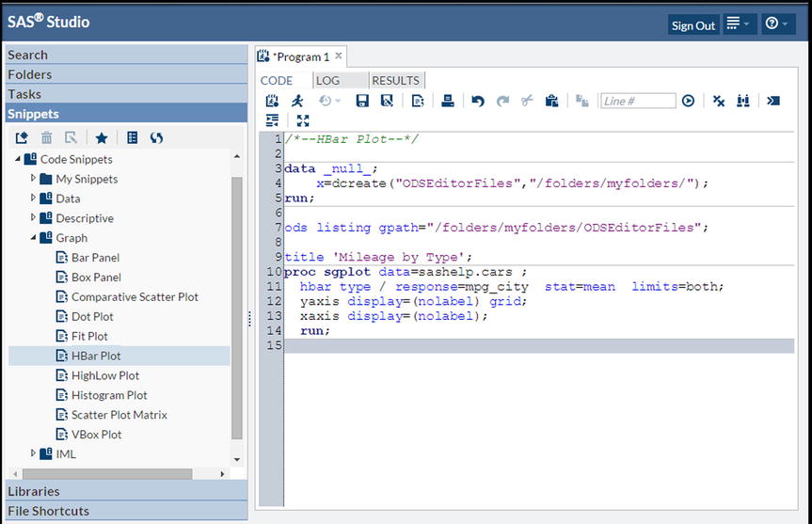Undo the last edit
Screen dimensions: 812x524
point(477,101)
